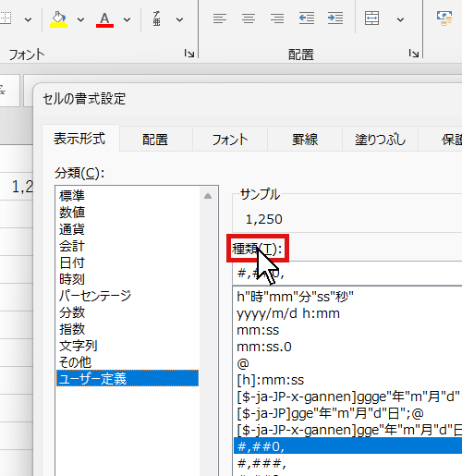Click the center alignment icon
This screenshot has width=462, height=476.
[249, 18]
